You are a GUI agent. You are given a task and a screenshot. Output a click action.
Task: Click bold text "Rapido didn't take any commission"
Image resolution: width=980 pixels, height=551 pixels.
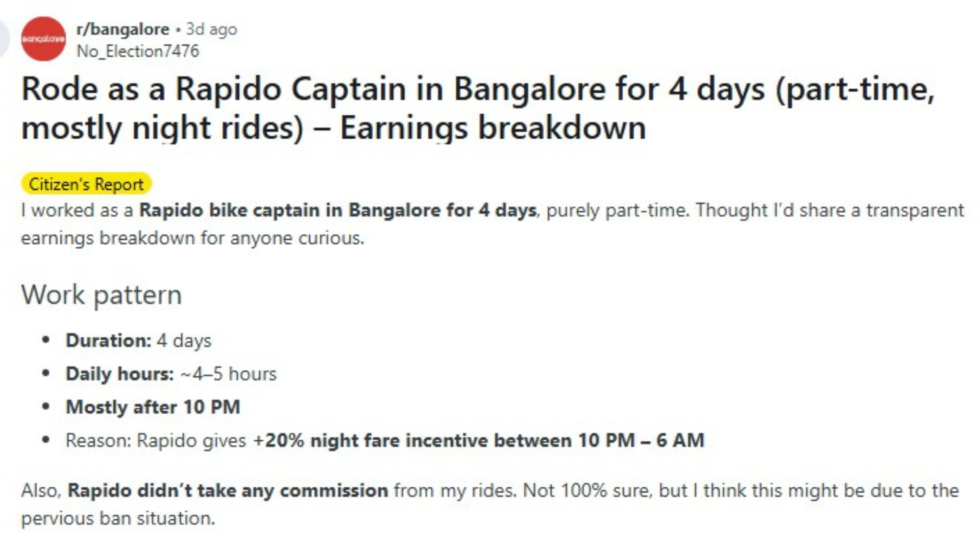point(228,490)
